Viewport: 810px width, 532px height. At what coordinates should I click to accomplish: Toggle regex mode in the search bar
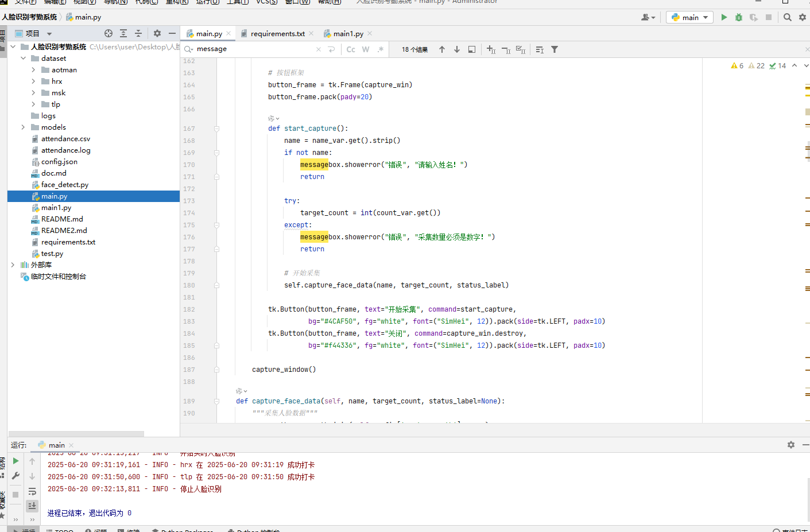click(x=379, y=49)
